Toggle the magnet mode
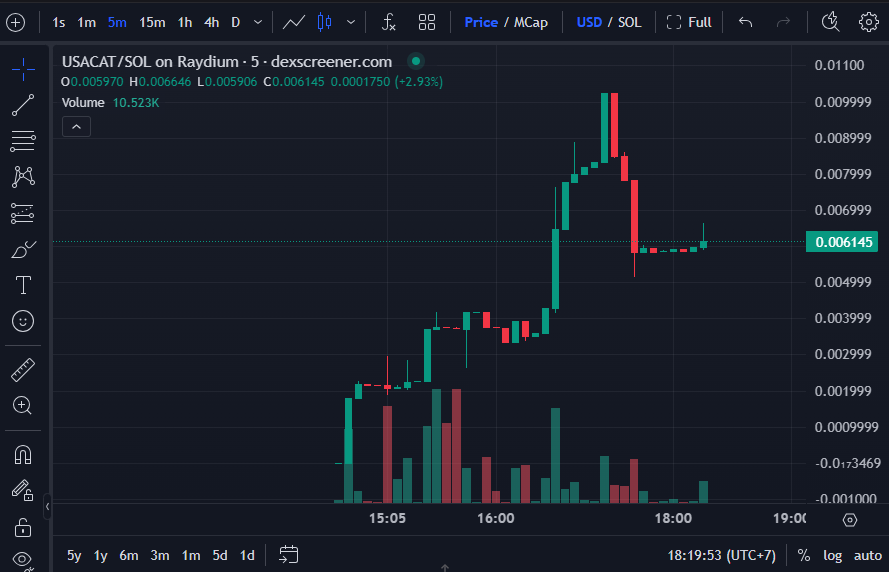The width and height of the screenshot is (889, 572). click(23, 455)
